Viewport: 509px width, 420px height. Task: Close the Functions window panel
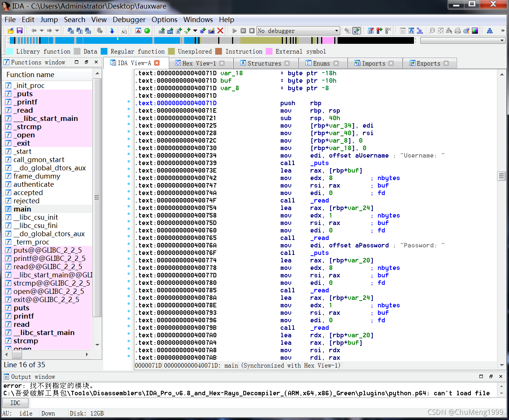pos(96,62)
